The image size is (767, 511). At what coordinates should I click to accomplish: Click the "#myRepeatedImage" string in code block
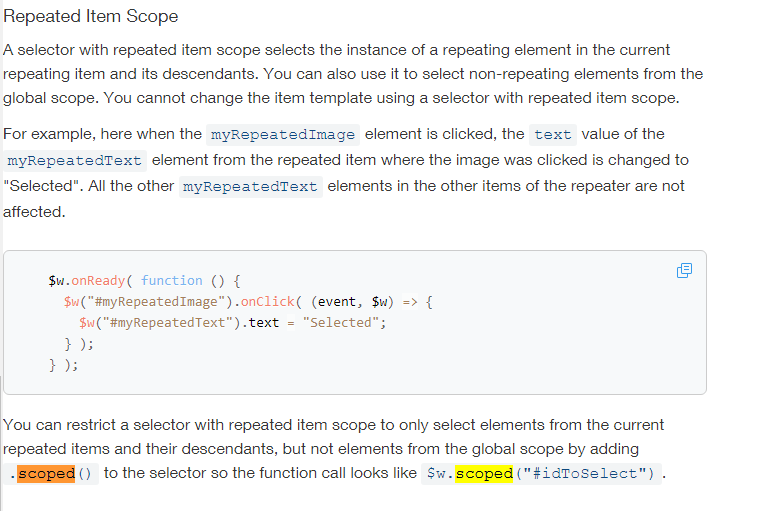(156, 302)
